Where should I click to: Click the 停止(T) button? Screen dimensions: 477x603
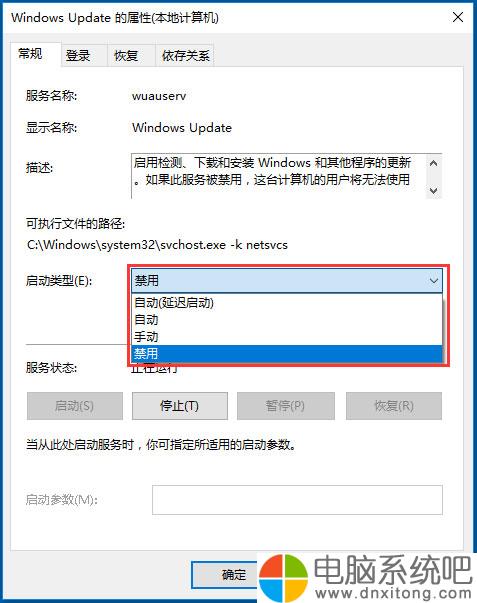(180, 406)
